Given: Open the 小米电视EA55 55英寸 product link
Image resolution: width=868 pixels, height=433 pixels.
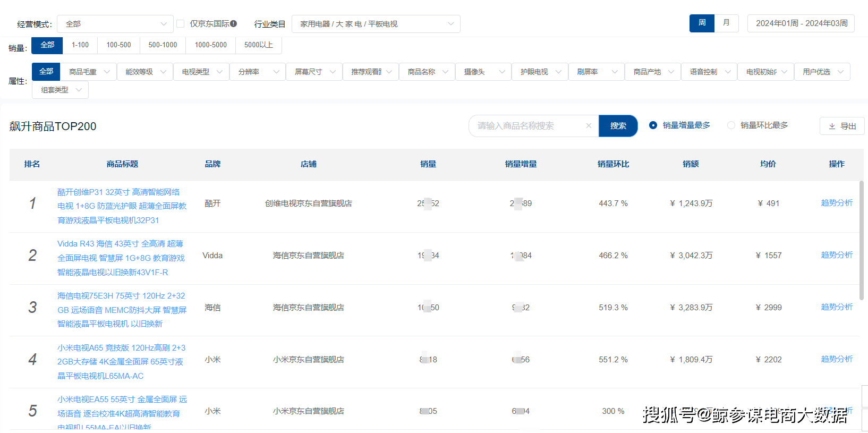Looking at the screenshot, I should click(122, 413).
